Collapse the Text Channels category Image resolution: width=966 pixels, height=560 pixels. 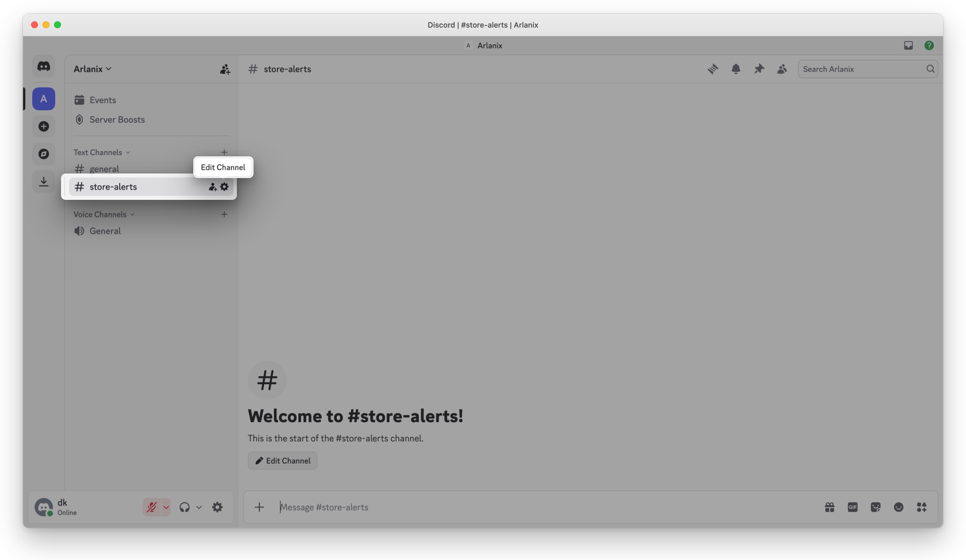pyautogui.click(x=102, y=152)
